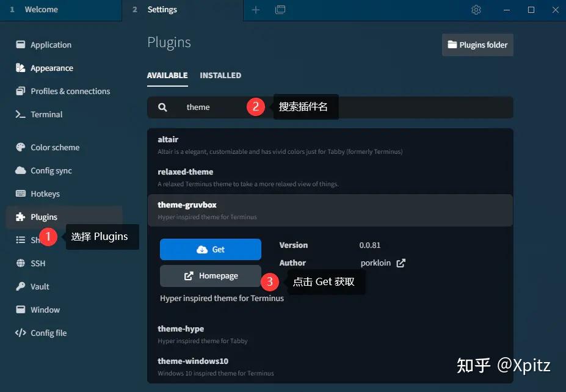
Task: Open the Plugins folder
Action: (x=477, y=45)
